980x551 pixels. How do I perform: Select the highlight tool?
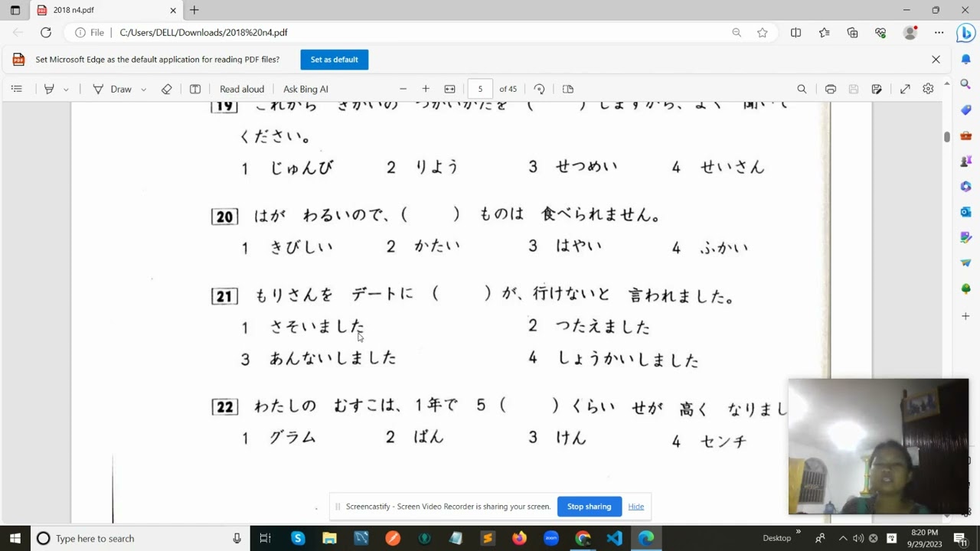49,89
